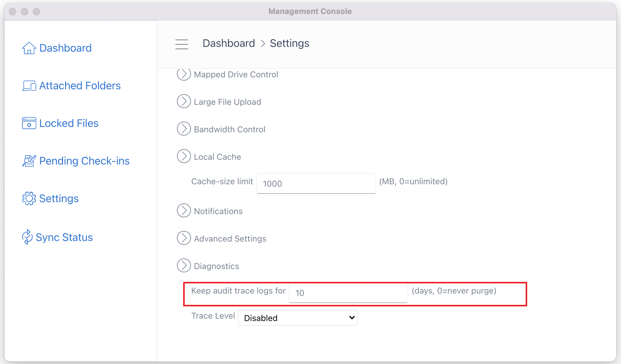Go to Locked Files page
Screen dimensions: 621x364
[69, 123]
